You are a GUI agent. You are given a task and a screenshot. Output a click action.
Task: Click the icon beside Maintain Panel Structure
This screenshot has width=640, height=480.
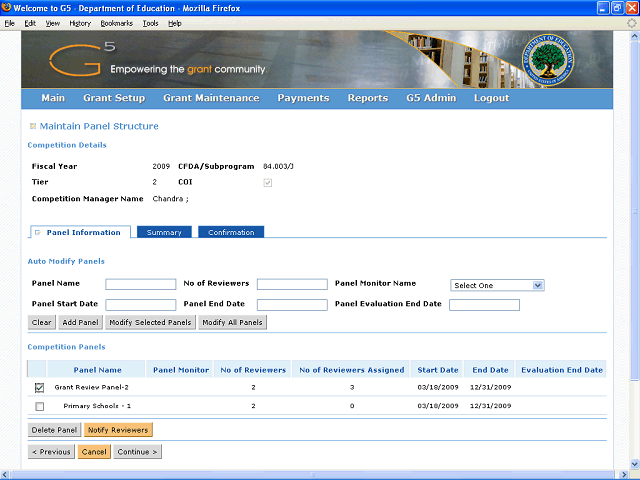(x=33, y=126)
